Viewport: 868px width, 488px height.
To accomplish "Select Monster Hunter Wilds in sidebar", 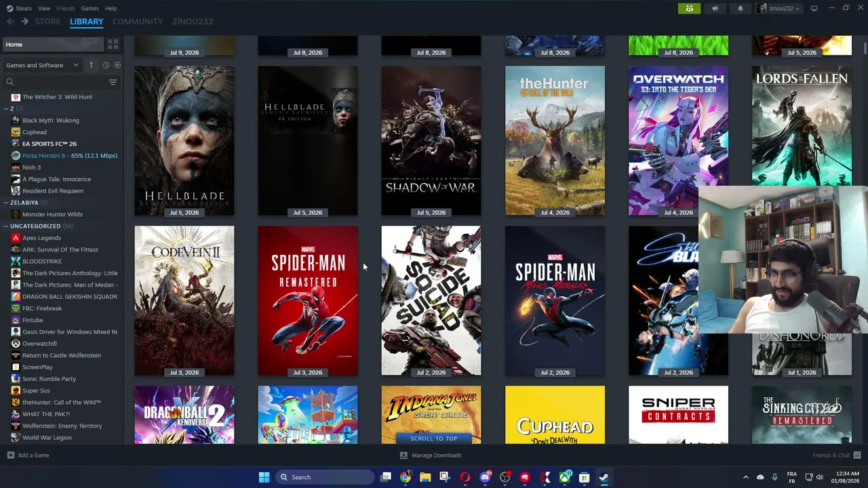I will 52,214.
